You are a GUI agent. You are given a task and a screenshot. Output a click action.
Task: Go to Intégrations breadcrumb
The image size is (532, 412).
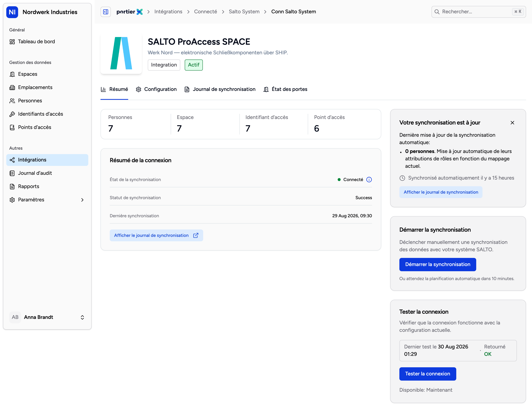168,12
